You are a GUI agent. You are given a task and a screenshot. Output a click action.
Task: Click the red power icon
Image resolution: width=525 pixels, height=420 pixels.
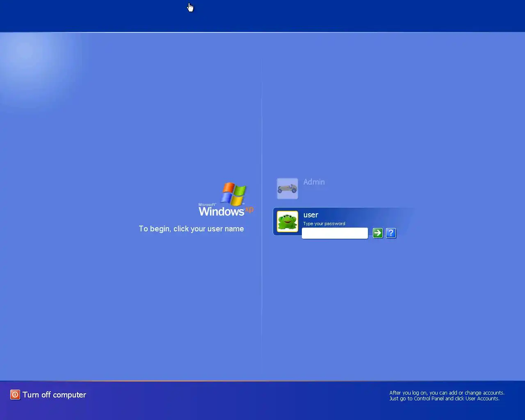coord(15,395)
